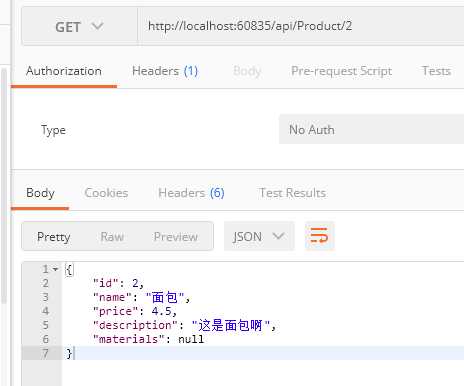The width and height of the screenshot is (464, 386).
Task: Open the JSON format dropdown
Action: pos(259,236)
